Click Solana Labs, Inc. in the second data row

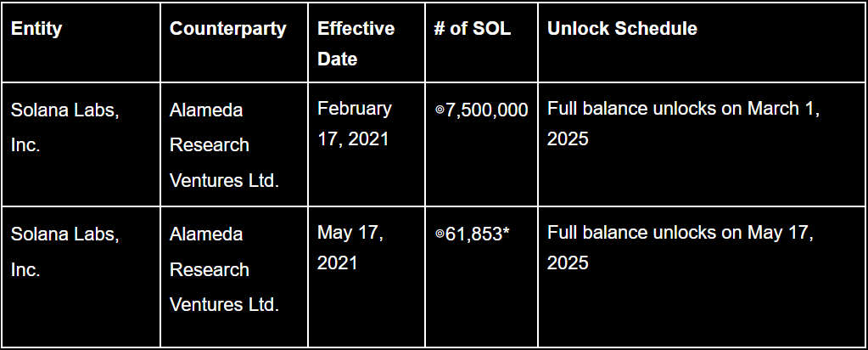64,251
